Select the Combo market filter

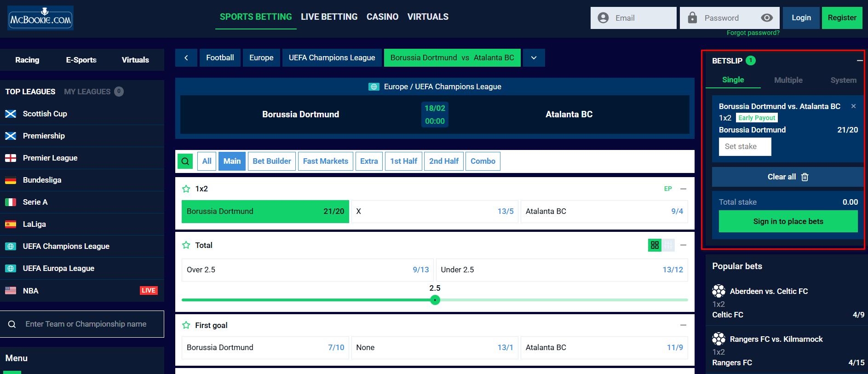483,161
